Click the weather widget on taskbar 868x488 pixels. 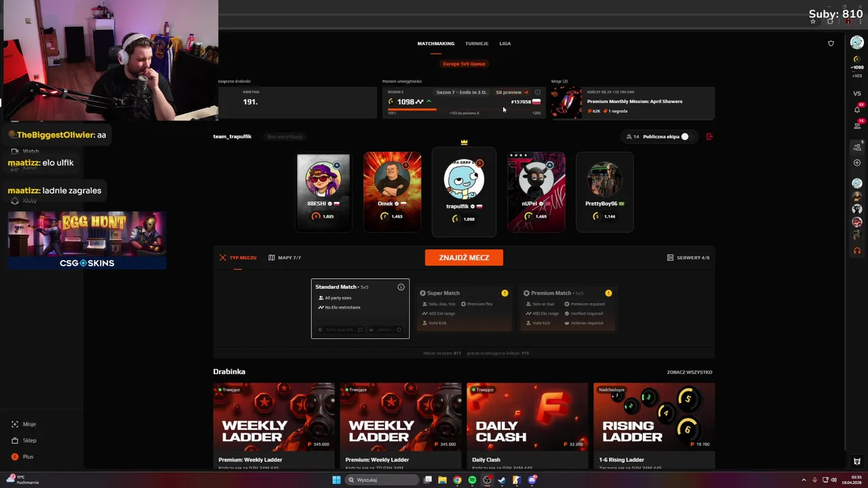coord(23,480)
